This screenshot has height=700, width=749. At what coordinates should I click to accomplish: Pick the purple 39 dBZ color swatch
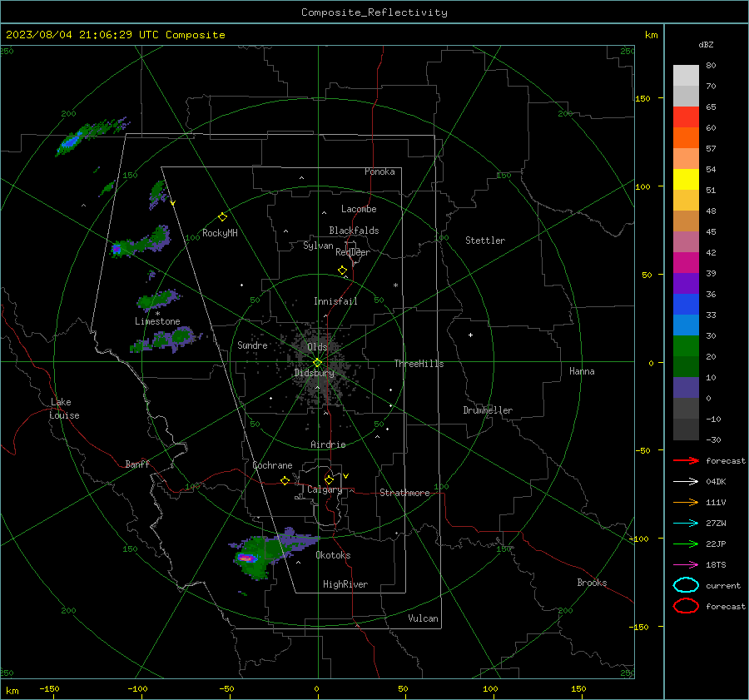click(x=686, y=284)
